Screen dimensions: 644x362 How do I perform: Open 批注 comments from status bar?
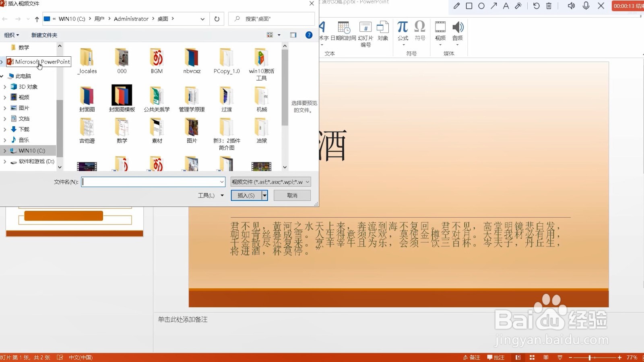tap(495, 358)
